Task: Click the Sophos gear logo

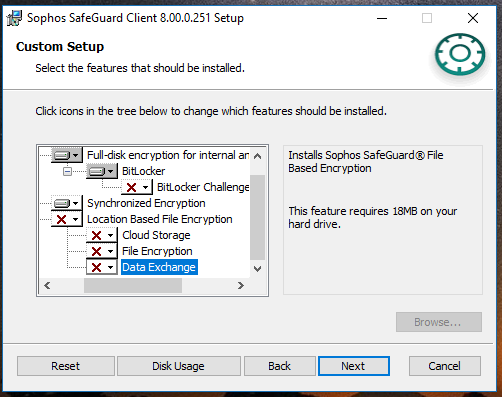Action: (x=460, y=54)
